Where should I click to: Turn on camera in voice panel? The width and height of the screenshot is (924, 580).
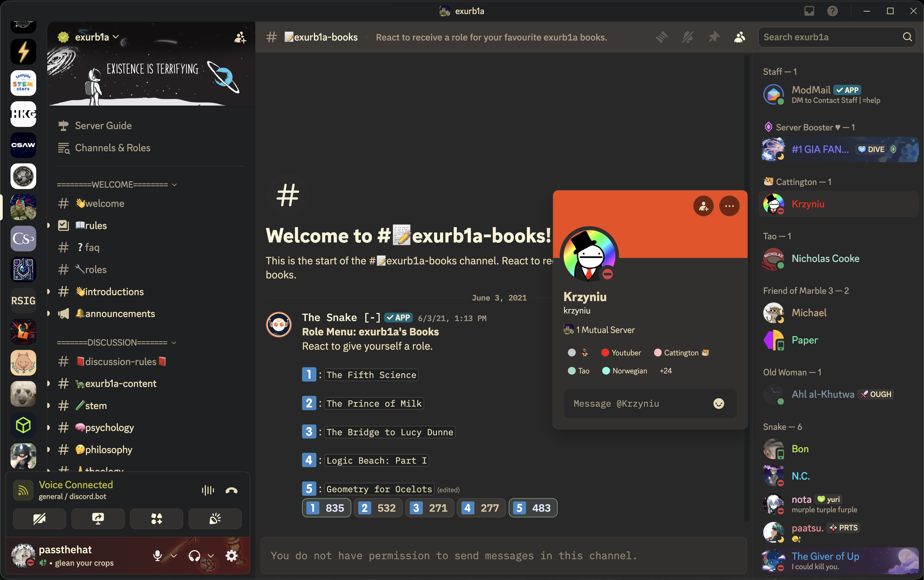(x=39, y=519)
